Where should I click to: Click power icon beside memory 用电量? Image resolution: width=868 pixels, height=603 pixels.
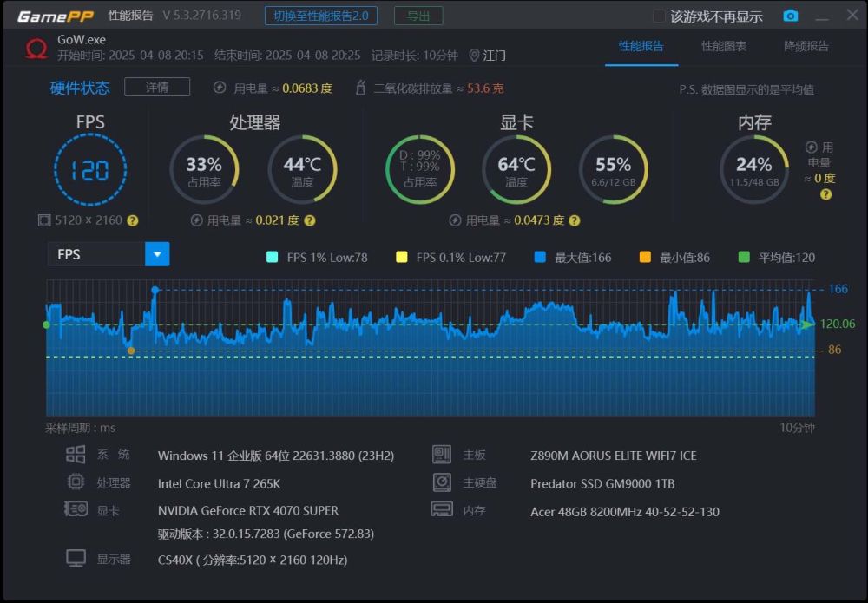click(x=811, y=147)
